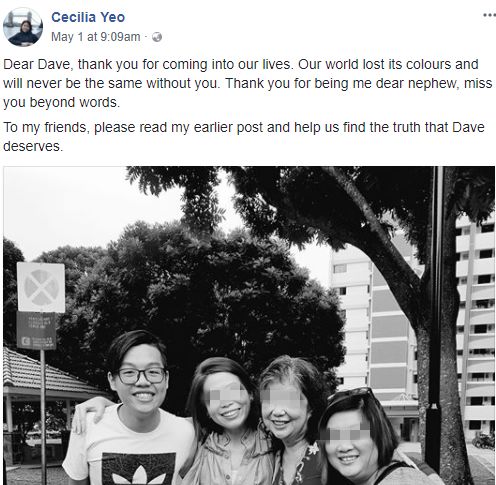496x485 pixels.
Task: Open the post options three-dot menu
Action: pos(489,15)
